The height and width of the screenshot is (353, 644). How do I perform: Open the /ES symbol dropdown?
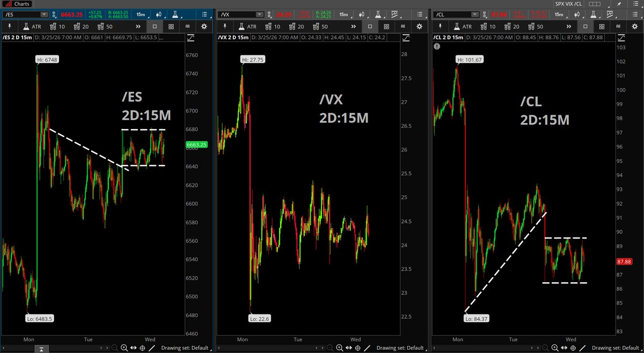pos(44,14)
